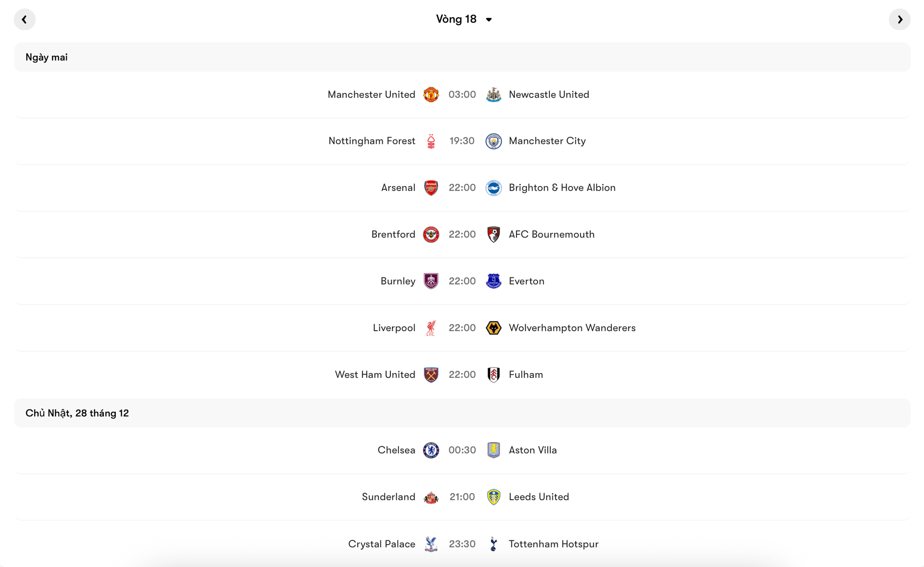Click the Everton badge
The width and height of the screenshot is (924, 567).
point(494,281)
